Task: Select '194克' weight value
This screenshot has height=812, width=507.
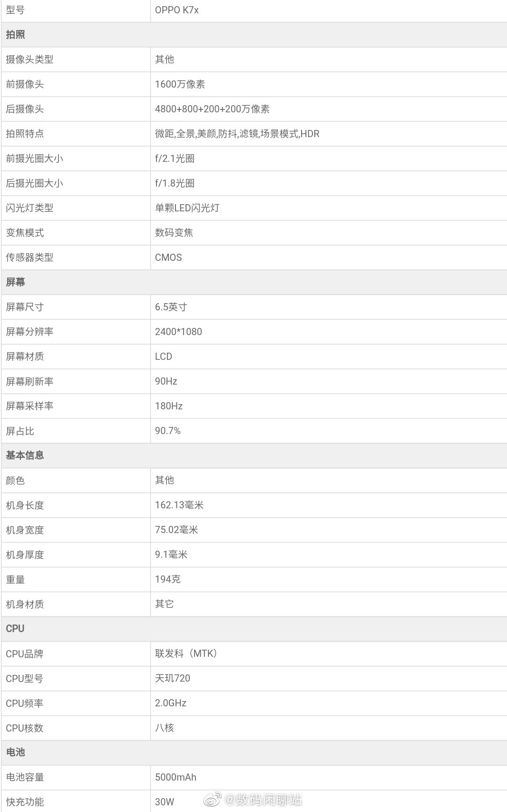Action: pos(168,579)
